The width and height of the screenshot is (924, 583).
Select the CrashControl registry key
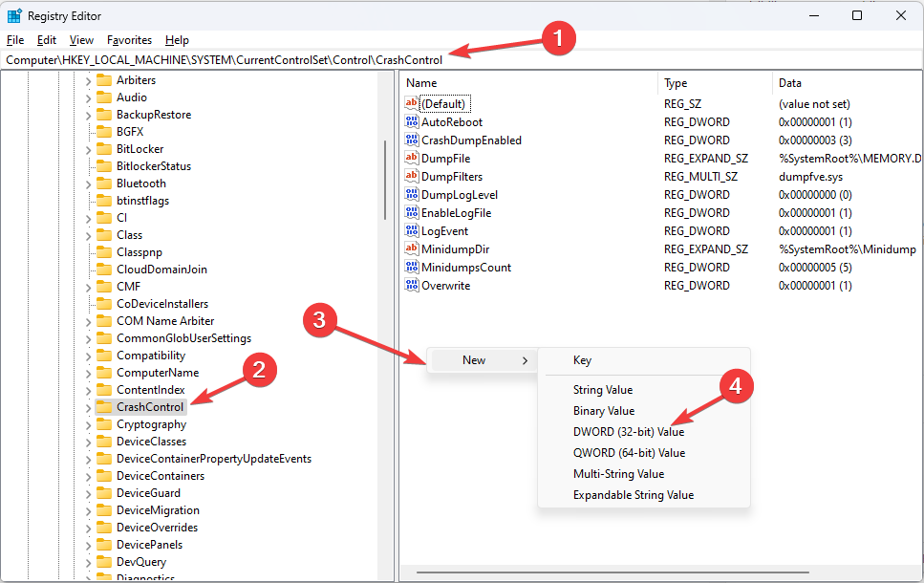click(x=148, y=406)
